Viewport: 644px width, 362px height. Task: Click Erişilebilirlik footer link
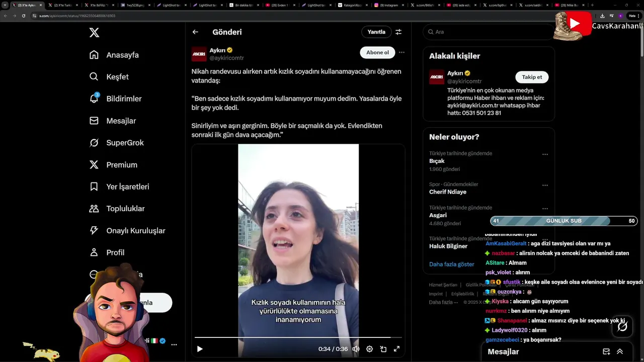[x=462, y=294]
